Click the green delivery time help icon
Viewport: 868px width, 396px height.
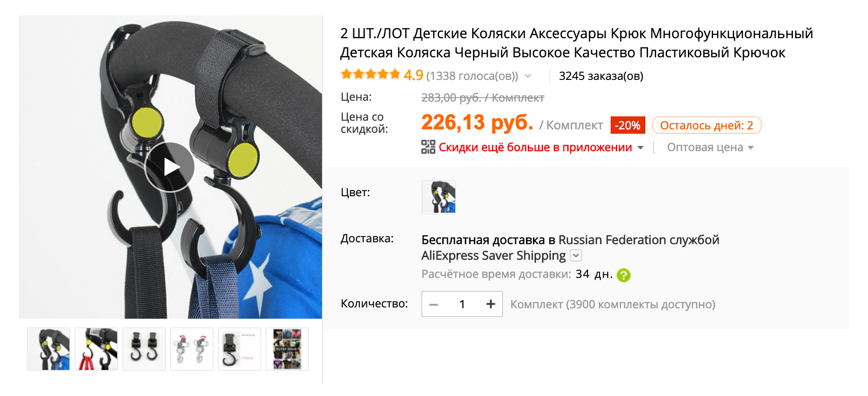point(624,275)
